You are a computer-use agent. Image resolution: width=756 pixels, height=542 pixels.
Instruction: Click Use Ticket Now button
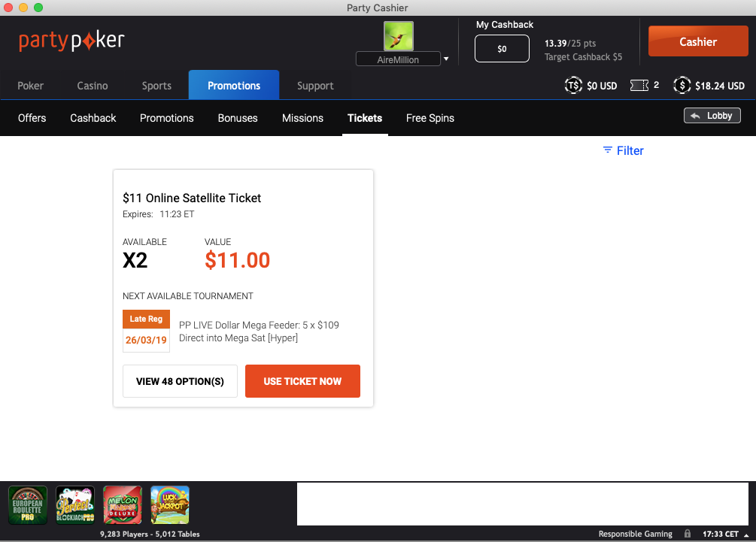pyautogui.click(x=303, y=381)
